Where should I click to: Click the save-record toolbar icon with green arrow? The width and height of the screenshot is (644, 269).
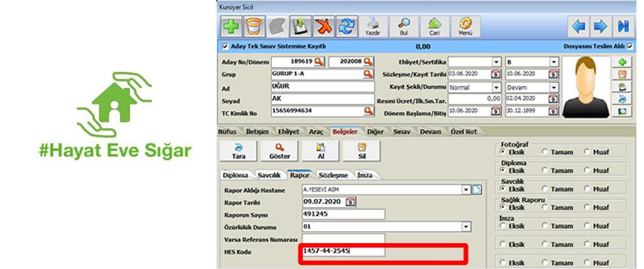(x=300, y=27)
